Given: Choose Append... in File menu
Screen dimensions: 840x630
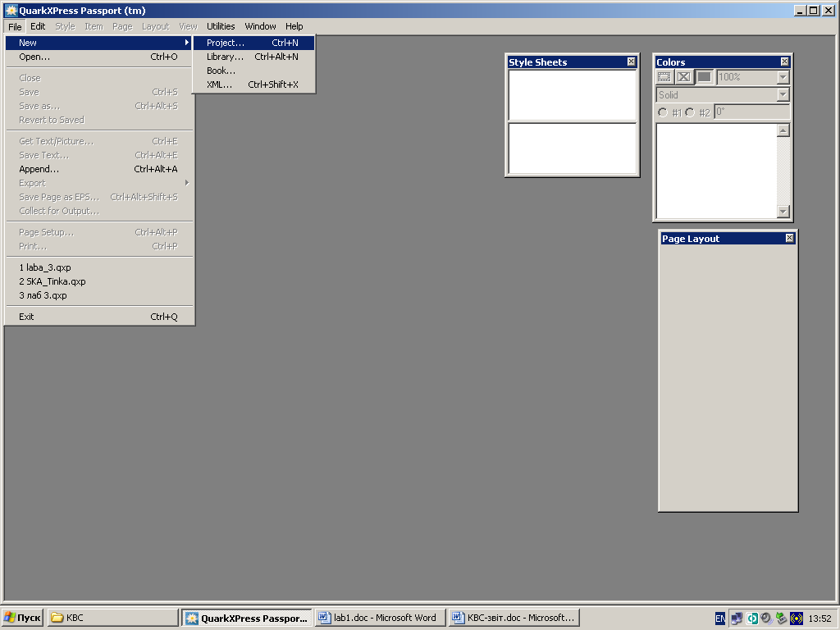Looking at the screenshot, I should coord(99,169).
